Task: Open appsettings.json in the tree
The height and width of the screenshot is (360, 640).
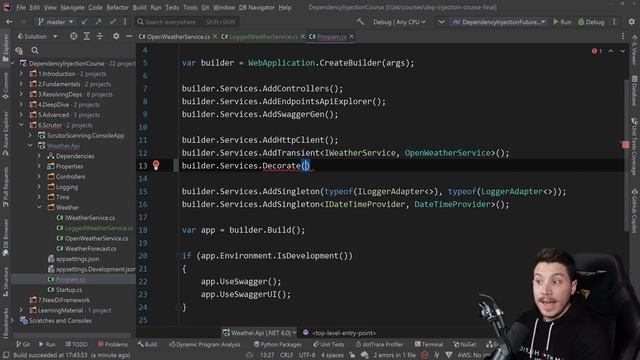Action: point(73,259)
